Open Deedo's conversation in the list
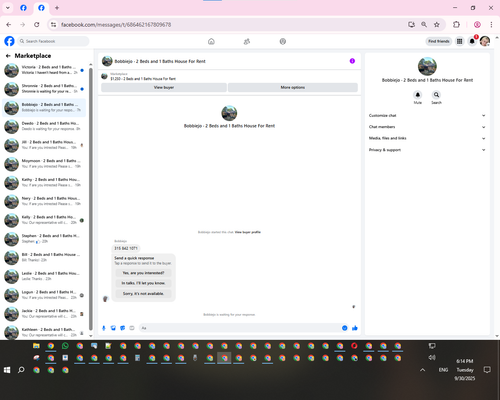 (x=44, y=126)
